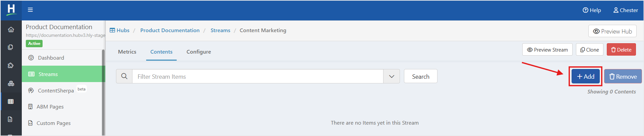This screenshot has width=644, height=136.
Task: Click the H logo at top left
Action: (11, 10)
